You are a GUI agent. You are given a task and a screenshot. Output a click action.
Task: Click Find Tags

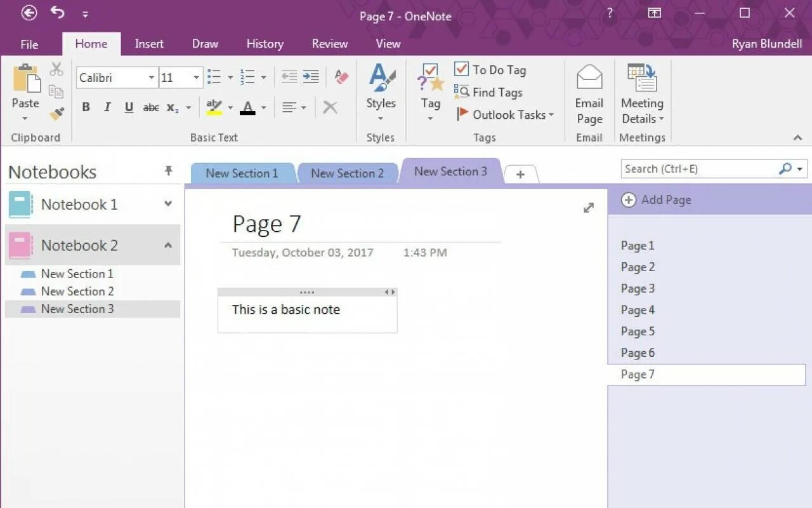point(488,92)
